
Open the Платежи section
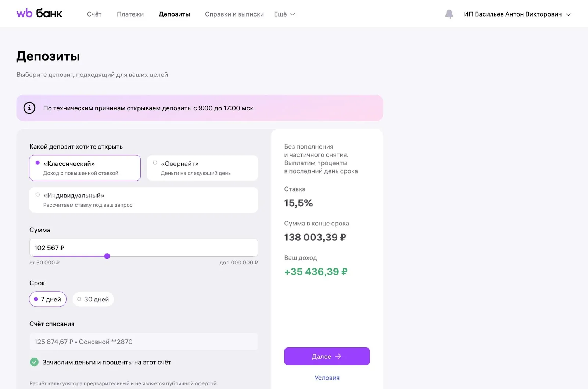click(130, 14)
